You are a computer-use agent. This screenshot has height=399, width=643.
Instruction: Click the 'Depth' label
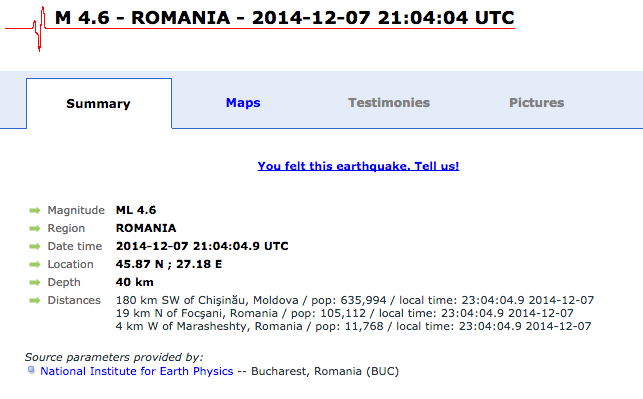tap(64, 282)
